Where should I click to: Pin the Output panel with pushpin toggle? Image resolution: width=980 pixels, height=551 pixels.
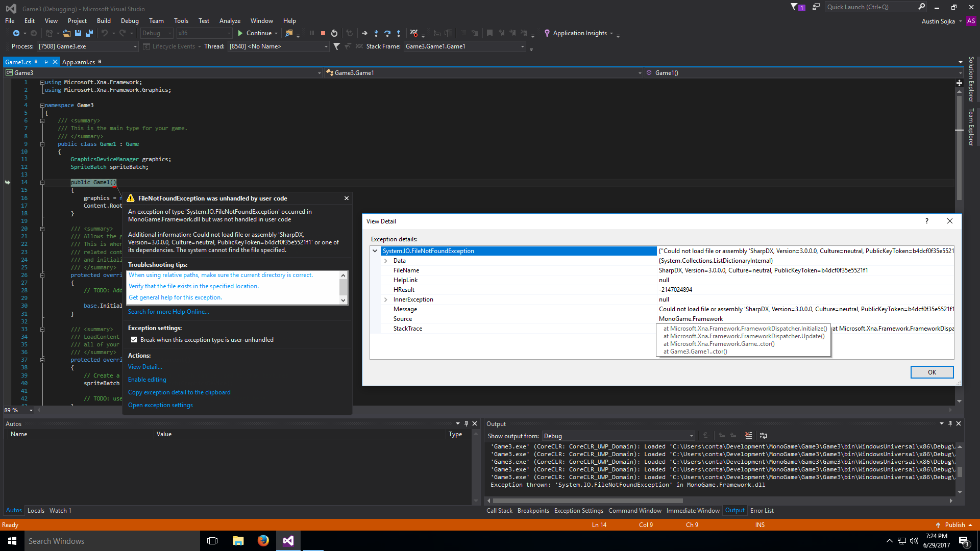click(950, 423)
